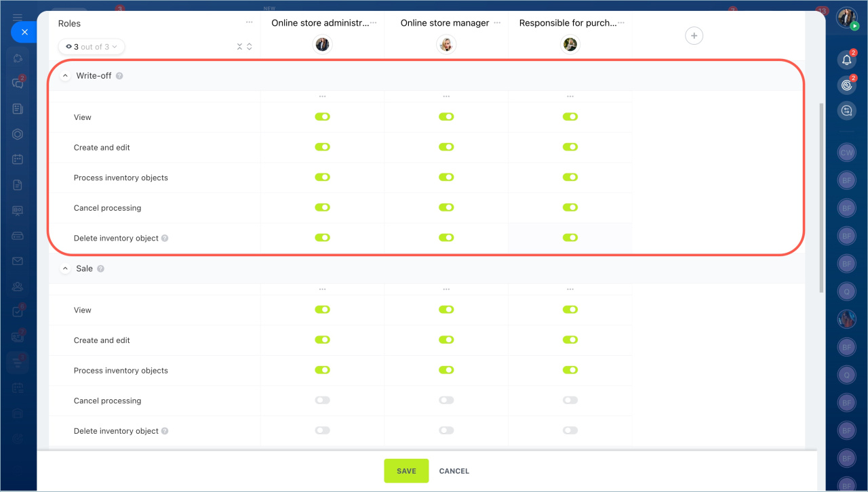
Task: Open the chat icon in left sidebar
Action: [x=18, y=83]
